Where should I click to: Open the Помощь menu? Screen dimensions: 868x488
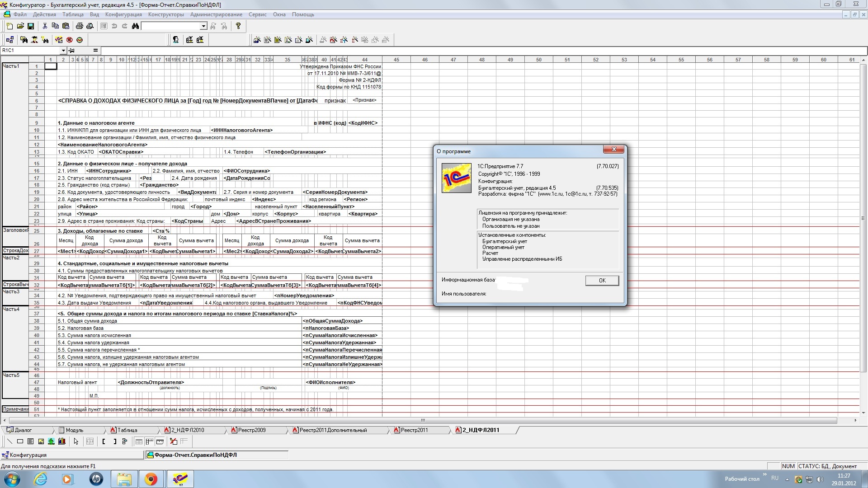click(303, 14)
